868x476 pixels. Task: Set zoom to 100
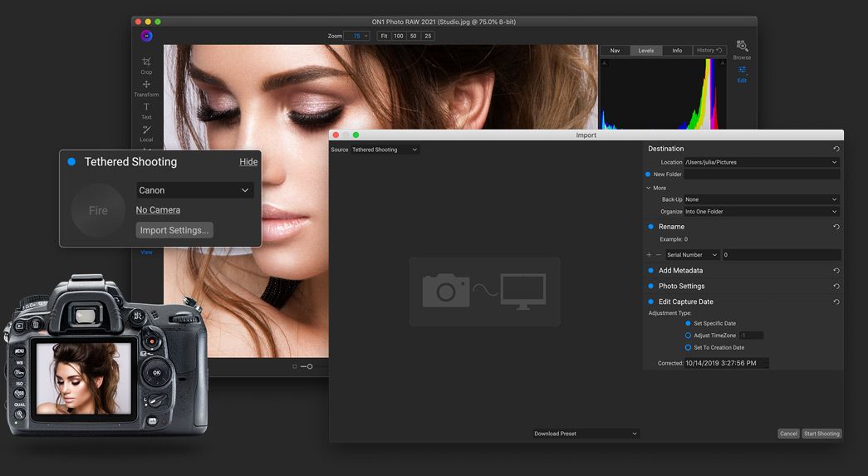click(x=399, y=36)
